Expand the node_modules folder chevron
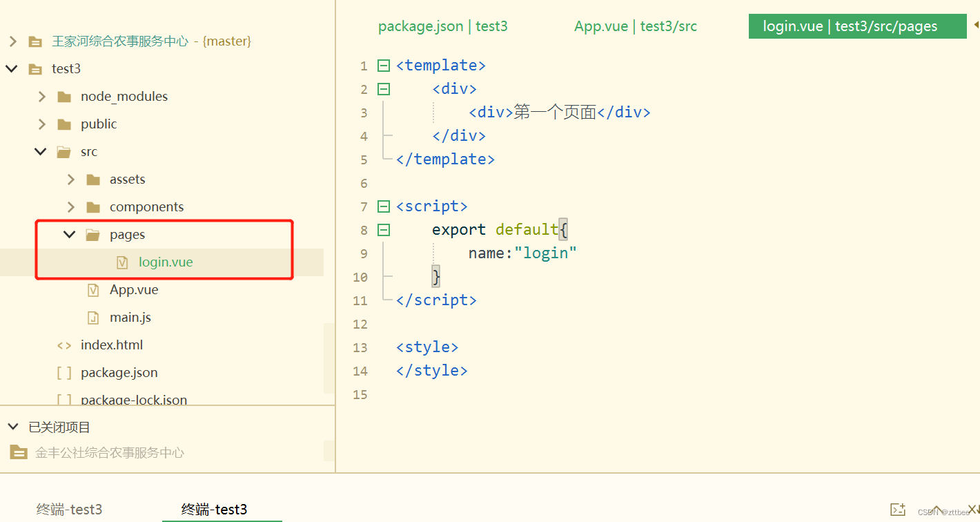The image size is (980, 522). pos(42,97)
